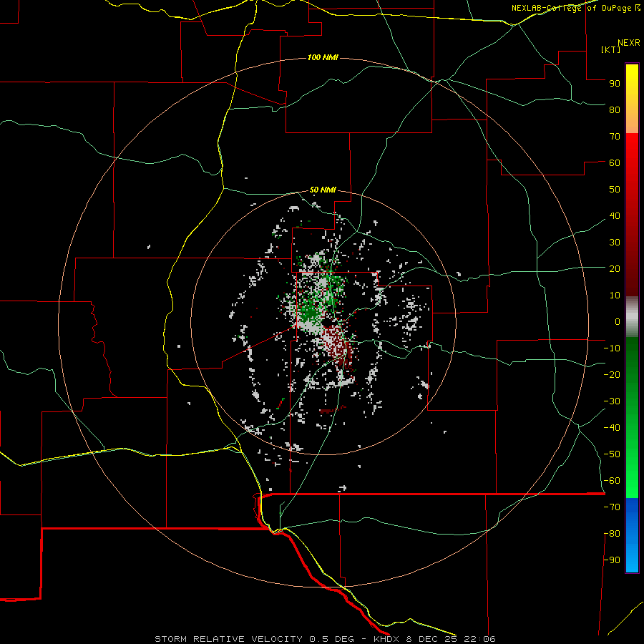
Task: Click the positive legend value "70"
Action: click(x=615, y=137)
